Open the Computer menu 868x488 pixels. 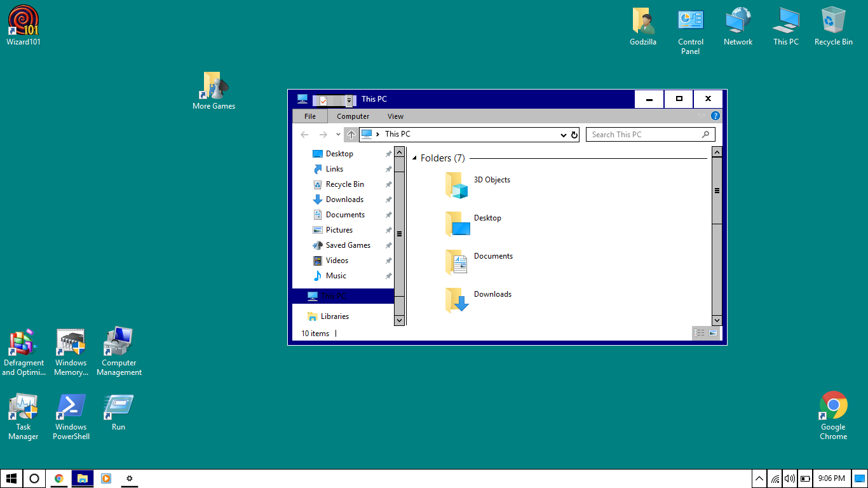coord(353,116)
